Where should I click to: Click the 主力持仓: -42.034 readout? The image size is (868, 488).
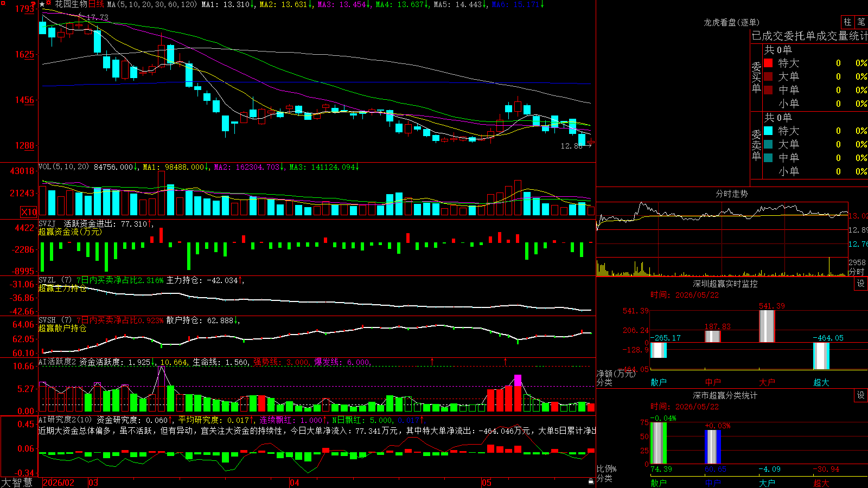tap(205, 280)
